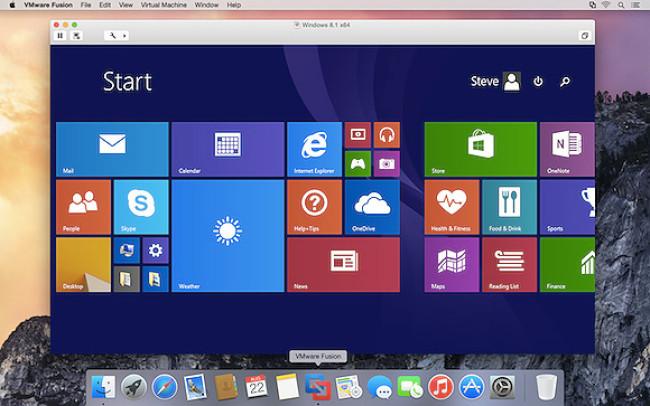This screenshot has height=406, width=650.
Task: Open the OneDrive tile
Action: pos(372,207)
